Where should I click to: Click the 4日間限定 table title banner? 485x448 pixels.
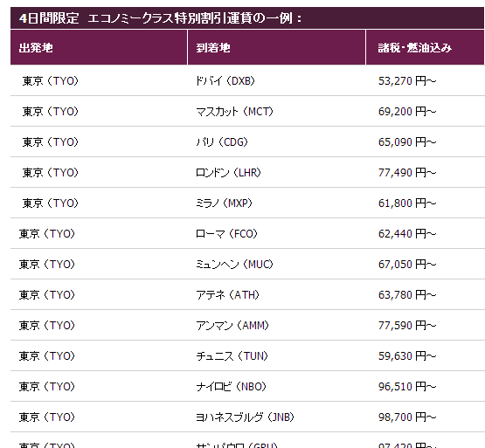pyautogui.click(x=247, y=18)
